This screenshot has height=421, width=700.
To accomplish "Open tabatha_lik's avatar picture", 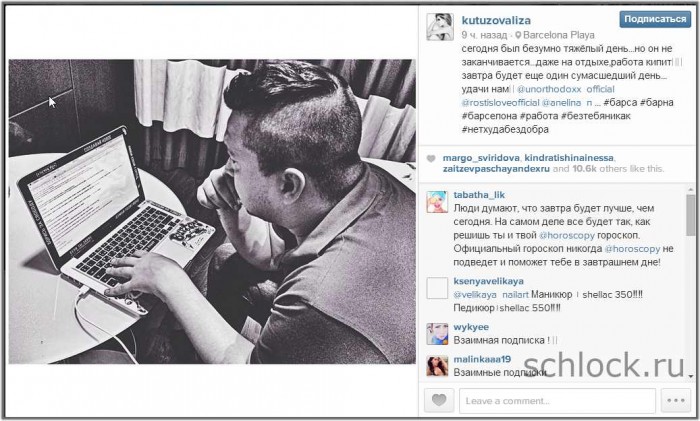I will (437, 202).
